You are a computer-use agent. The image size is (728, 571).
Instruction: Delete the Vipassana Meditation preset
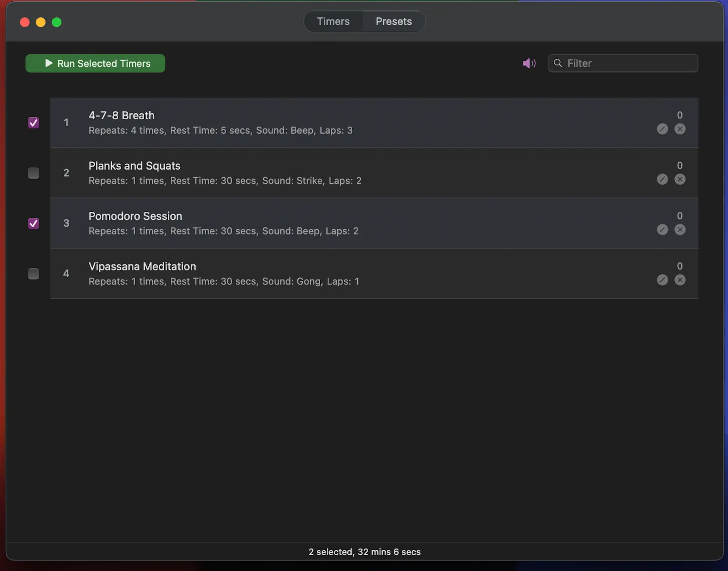pos(680,280)
